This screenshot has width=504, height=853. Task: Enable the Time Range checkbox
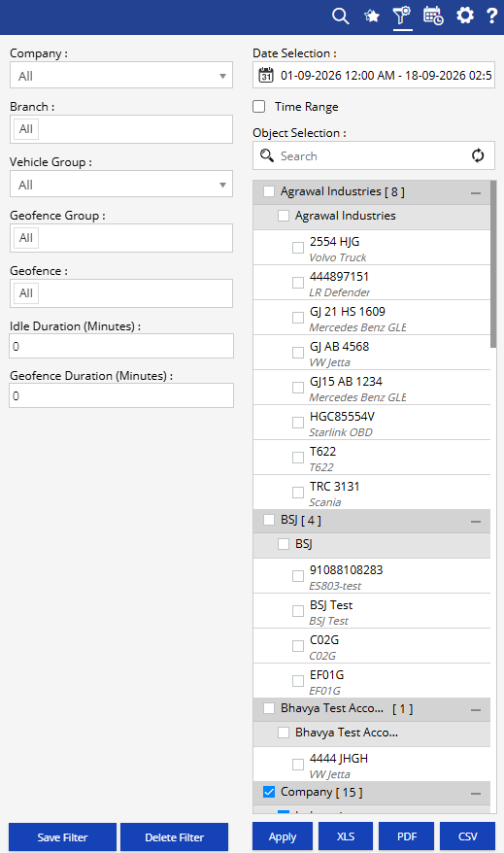[x=259, y=107]
